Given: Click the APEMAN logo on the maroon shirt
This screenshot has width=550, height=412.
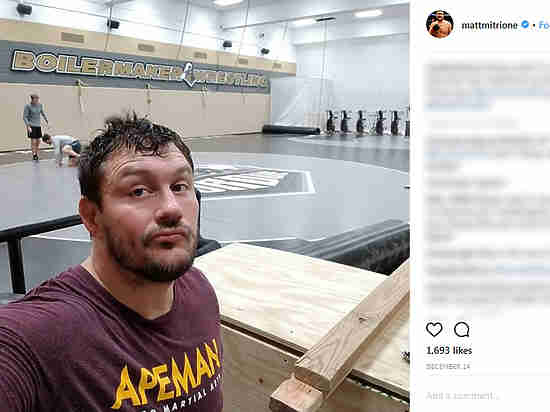Looking at the screenshot, I should point(168,376).
